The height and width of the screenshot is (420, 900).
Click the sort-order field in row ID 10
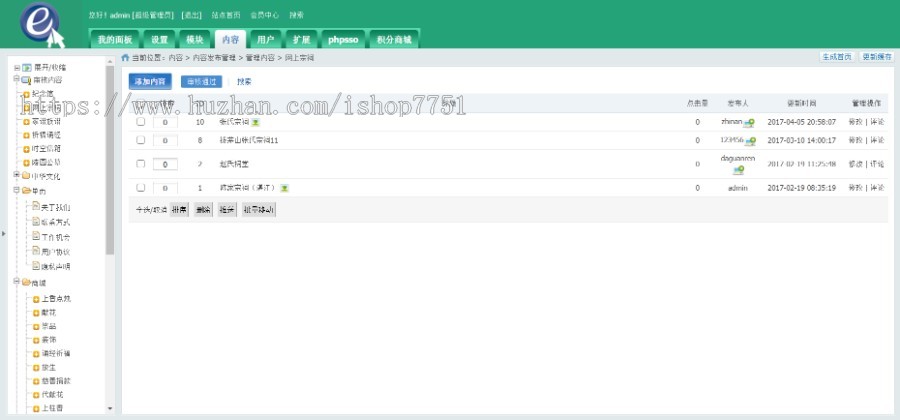click(165, 122)
